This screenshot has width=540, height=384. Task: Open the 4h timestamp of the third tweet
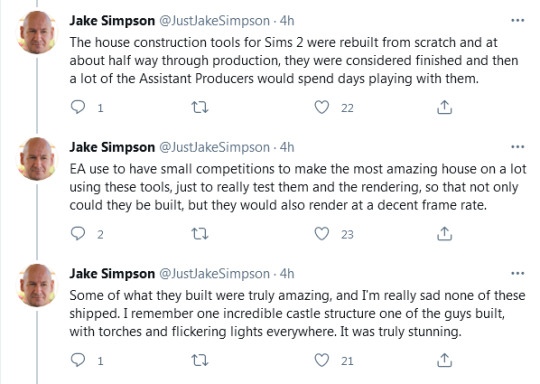(287, 274)
